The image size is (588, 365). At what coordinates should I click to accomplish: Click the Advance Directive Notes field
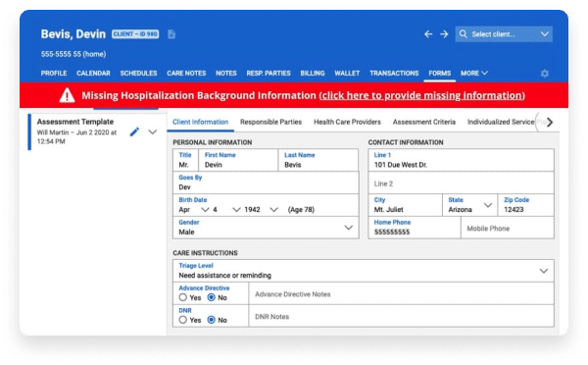click(401, 293)
